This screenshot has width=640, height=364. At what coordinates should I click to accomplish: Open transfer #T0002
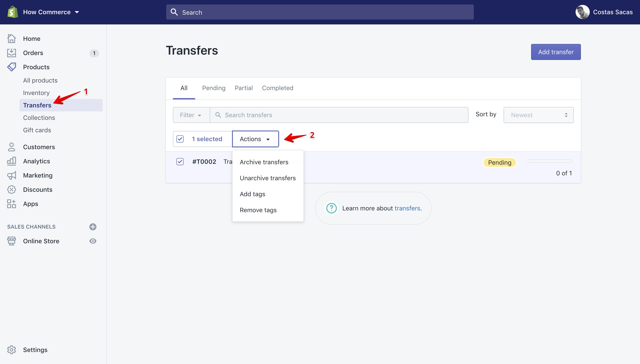204,162
